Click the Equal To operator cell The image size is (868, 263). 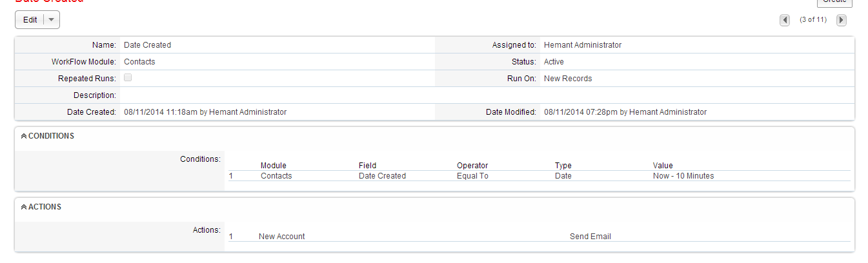pyautogui.click(x=472, y=176)
